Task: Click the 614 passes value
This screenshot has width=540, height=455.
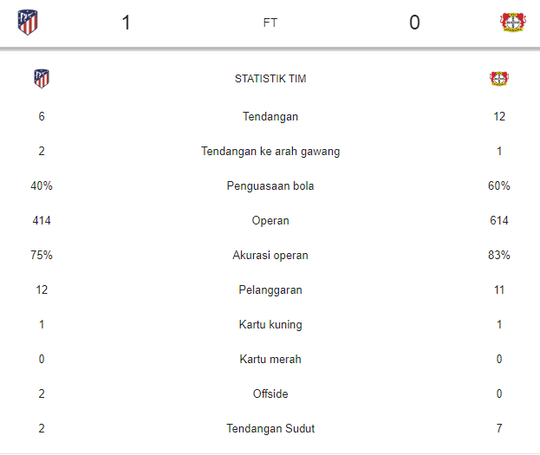Action: click(499, 220)
